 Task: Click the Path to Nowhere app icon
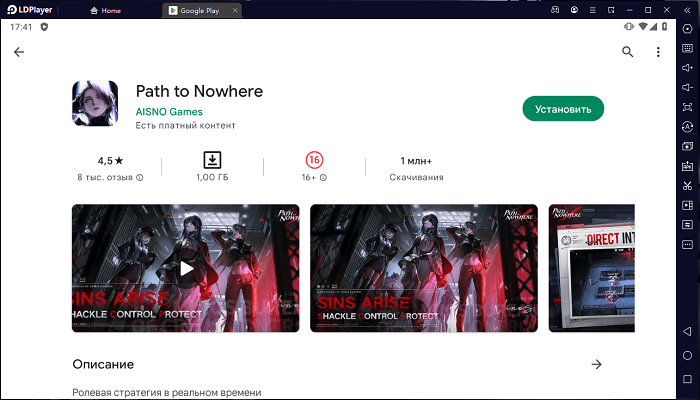click(95, 103)
